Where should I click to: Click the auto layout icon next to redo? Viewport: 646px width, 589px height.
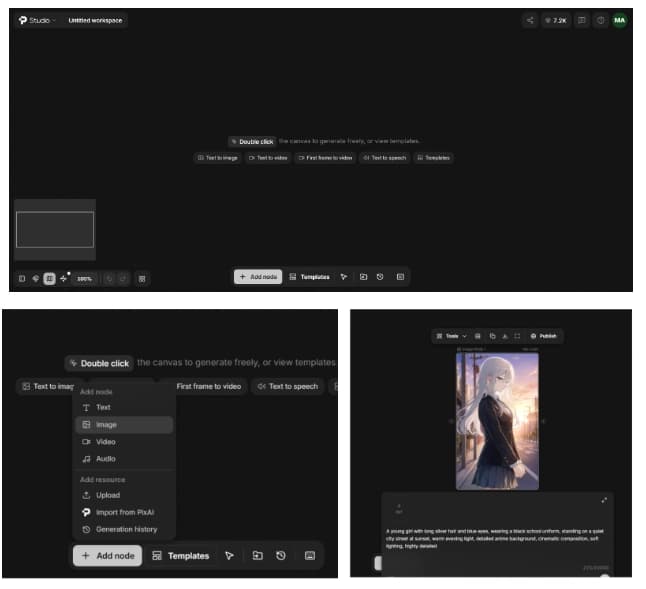click(x=142, y=279)
